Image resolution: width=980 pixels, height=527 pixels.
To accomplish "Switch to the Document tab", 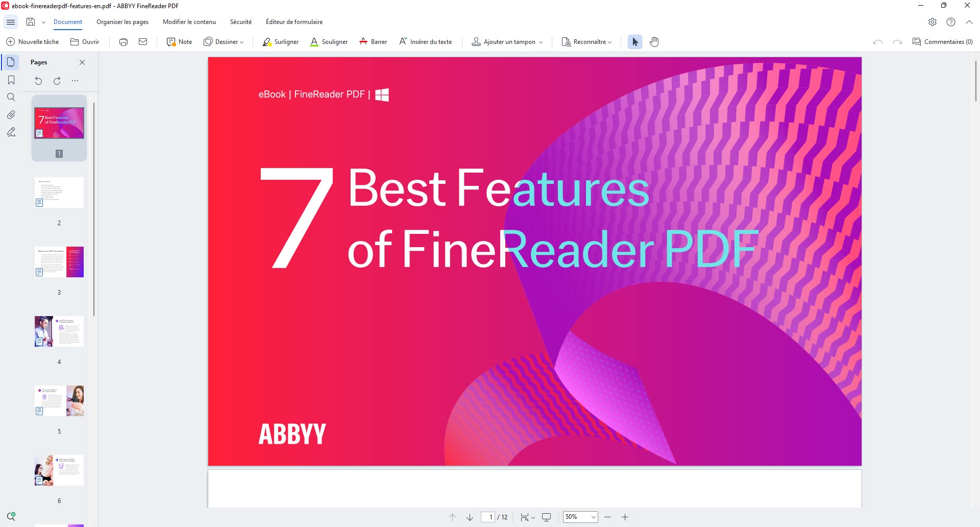I will click(x=68, y=22).
